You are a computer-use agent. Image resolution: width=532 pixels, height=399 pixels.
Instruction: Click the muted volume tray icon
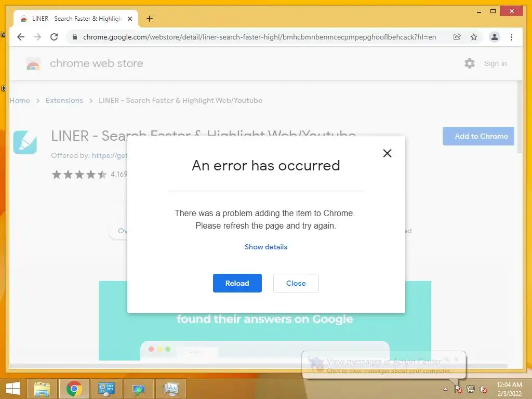coord(483,389)
